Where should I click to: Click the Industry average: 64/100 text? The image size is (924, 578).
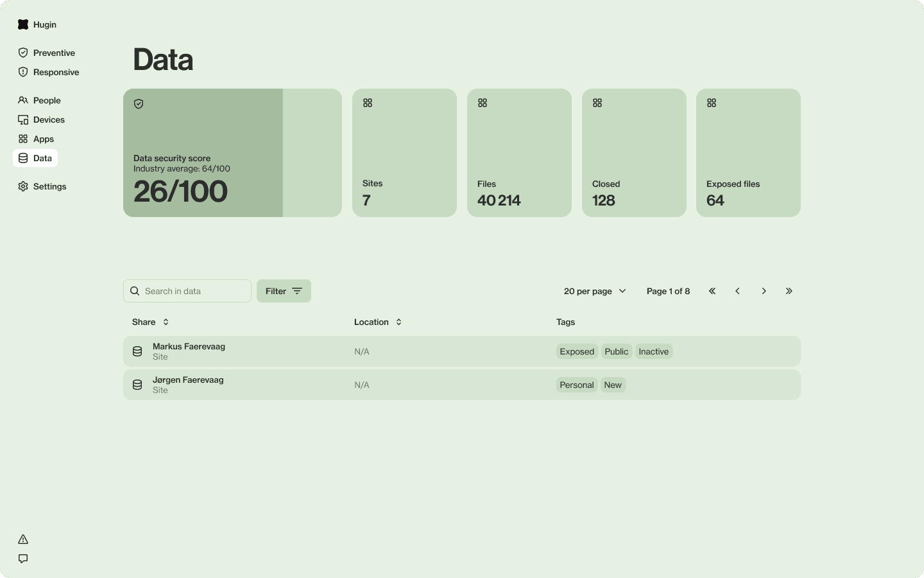182,169
